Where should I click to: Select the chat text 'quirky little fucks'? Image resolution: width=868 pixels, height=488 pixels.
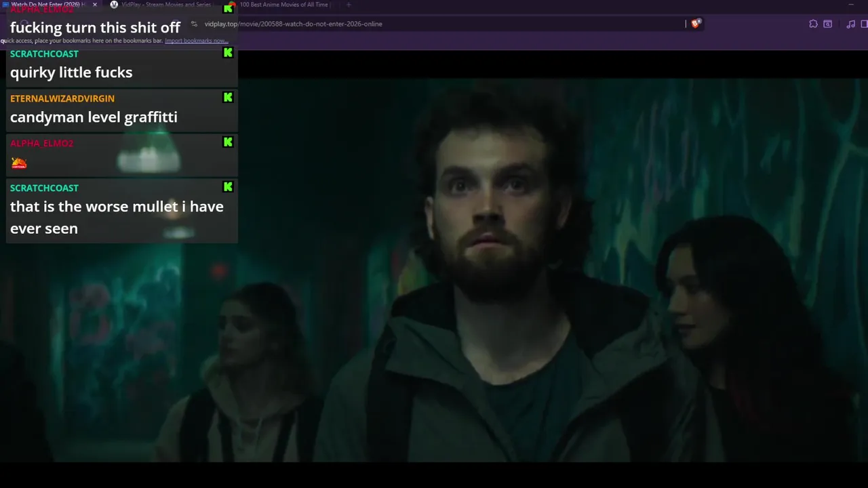71,73
